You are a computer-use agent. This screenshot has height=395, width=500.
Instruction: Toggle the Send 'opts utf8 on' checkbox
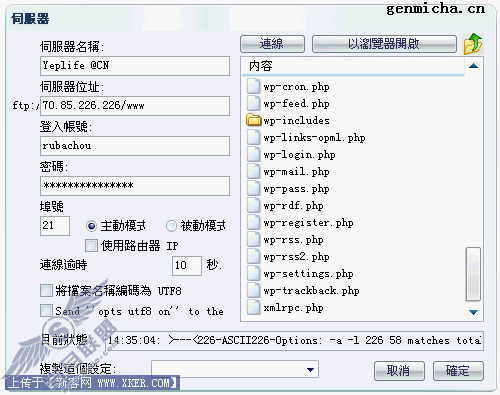(46, 311)
